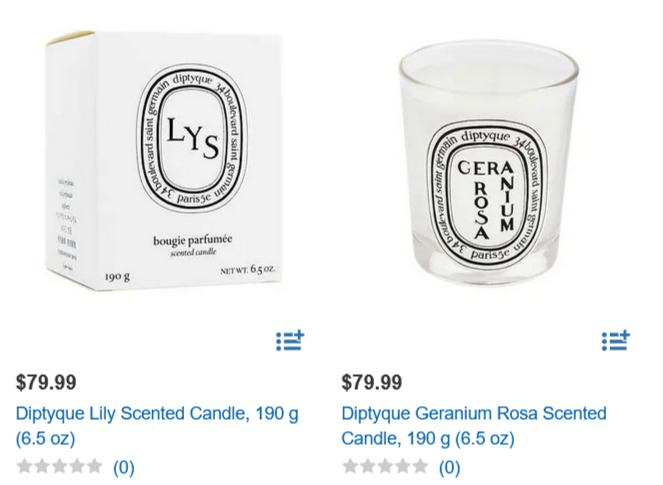Add Geranium Rosa candle to list icon
The width and height of the screenshot is (663, 485).
(616, 340)
